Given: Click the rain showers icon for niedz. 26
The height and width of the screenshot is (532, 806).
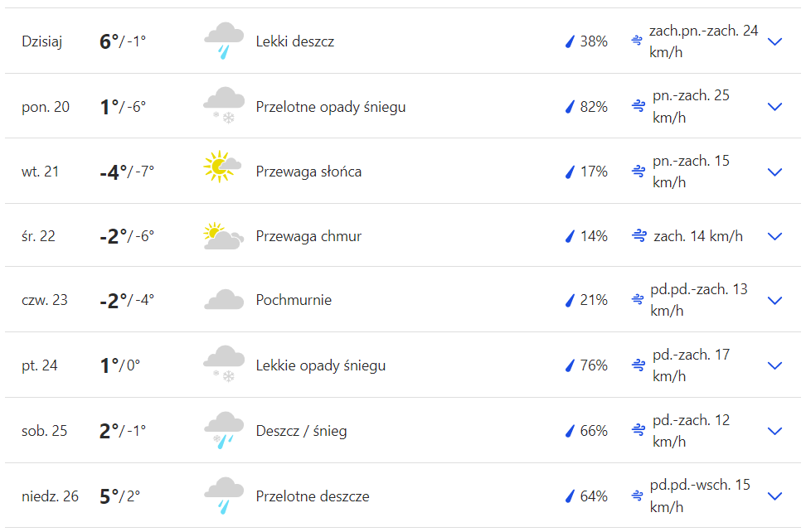Looking at the screenshot, I should 224,495.
